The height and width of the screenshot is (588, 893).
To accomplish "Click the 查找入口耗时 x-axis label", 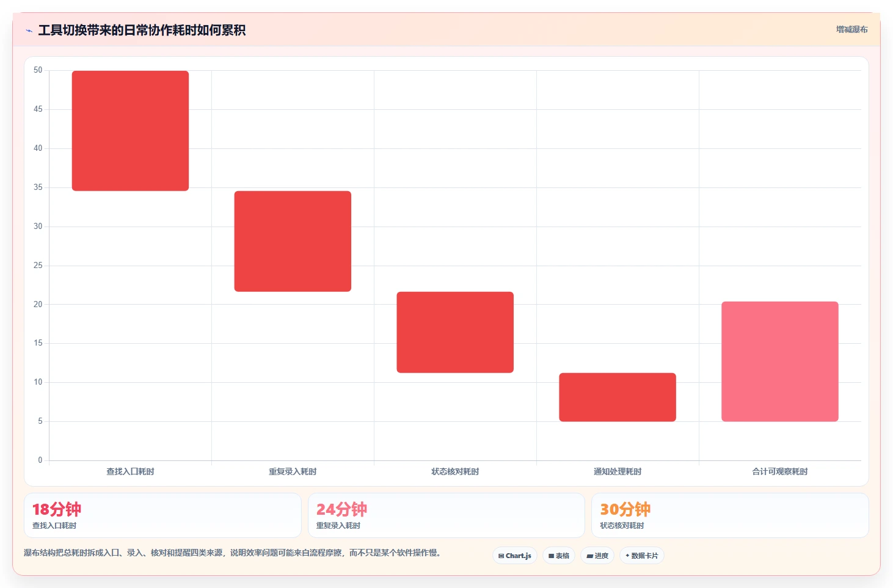I will point(130,471).
